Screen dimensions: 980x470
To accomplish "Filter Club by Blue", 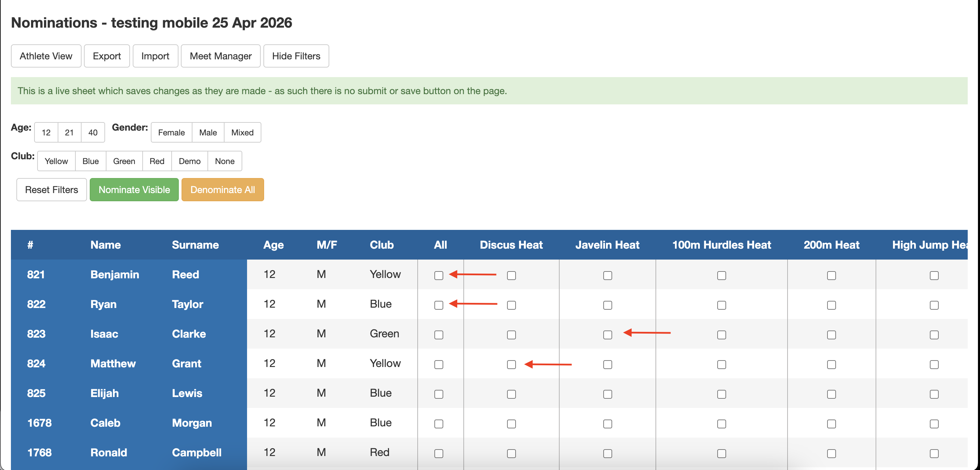I will click(90, 161).
